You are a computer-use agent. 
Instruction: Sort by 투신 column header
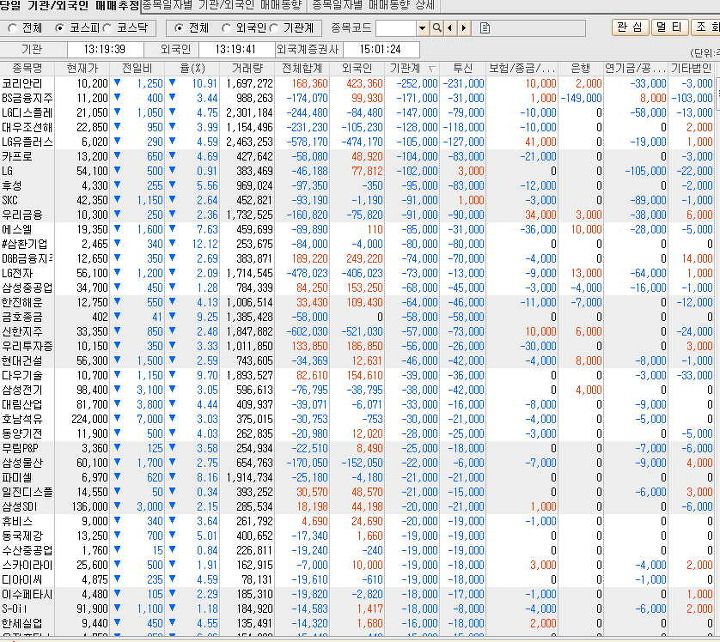click(x=462, y=68)
